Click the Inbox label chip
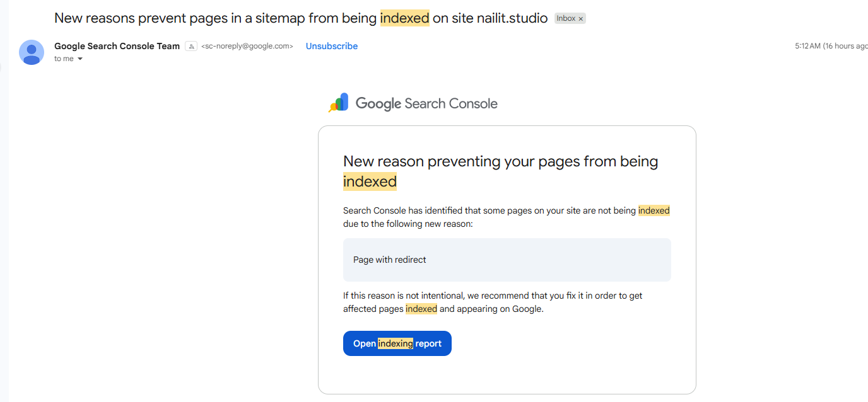The image size is (868, 402). [566, 18]
